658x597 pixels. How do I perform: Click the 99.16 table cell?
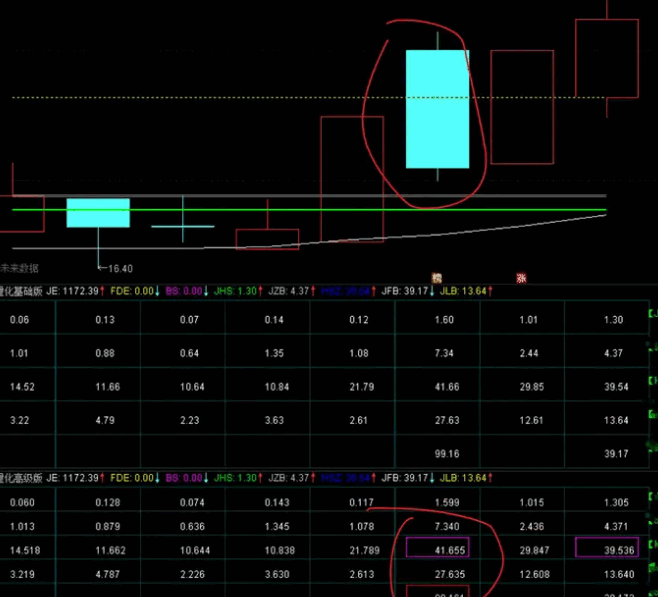click(x=447, y=454)
